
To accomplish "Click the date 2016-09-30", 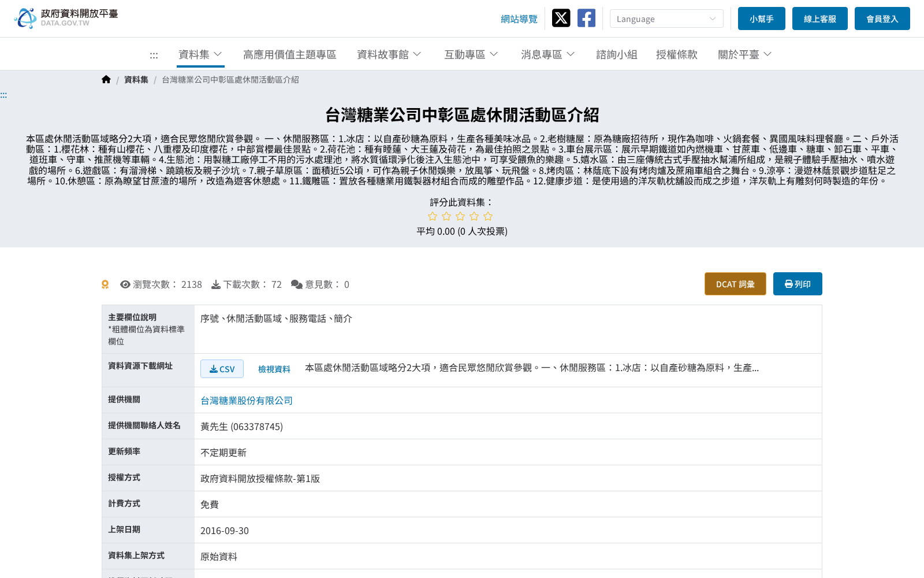I will pos(225,531).
